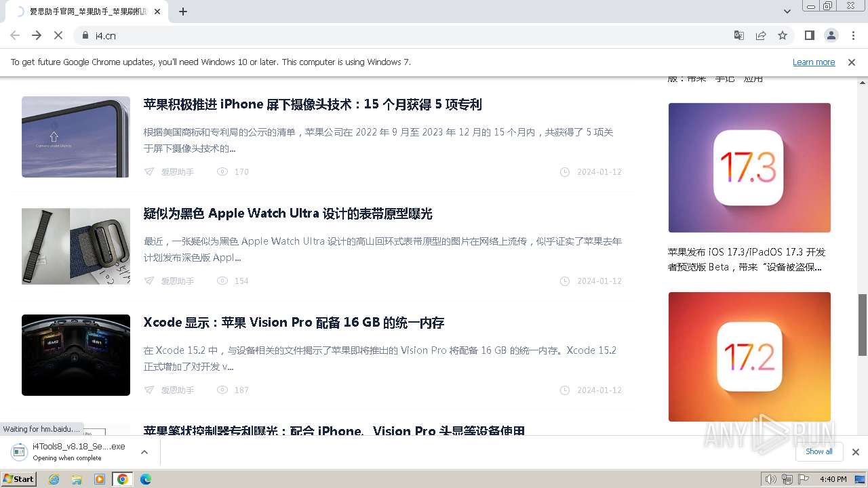The height and width of the screenshot is (488, 868).
Task: Open tab search dropdown arrow
Action: coord(787,12)
